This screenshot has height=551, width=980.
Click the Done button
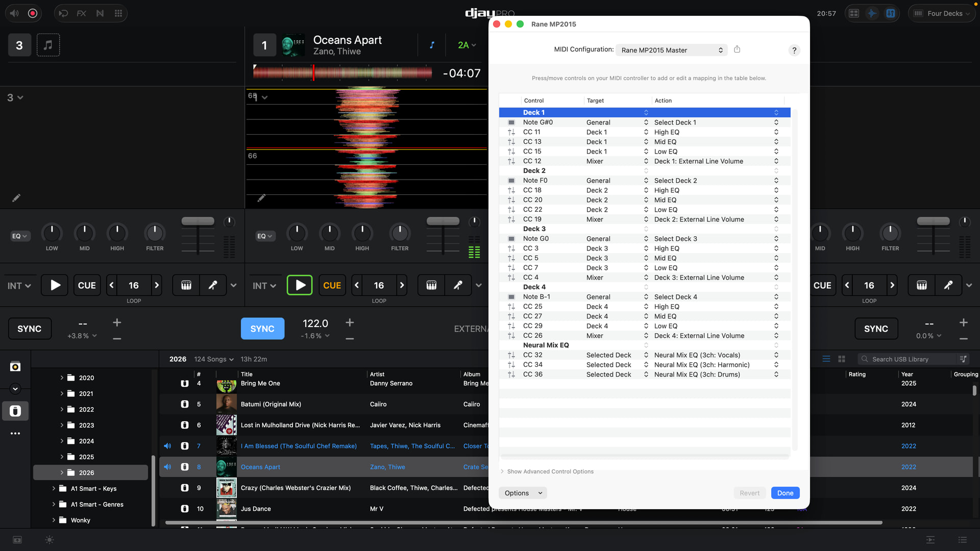pos(785,493)
